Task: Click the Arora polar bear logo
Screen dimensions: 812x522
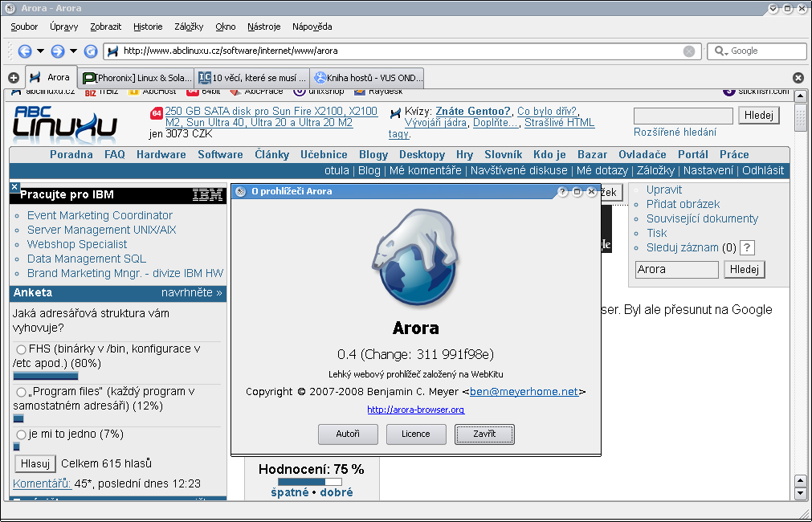Action: coord(416,257)
